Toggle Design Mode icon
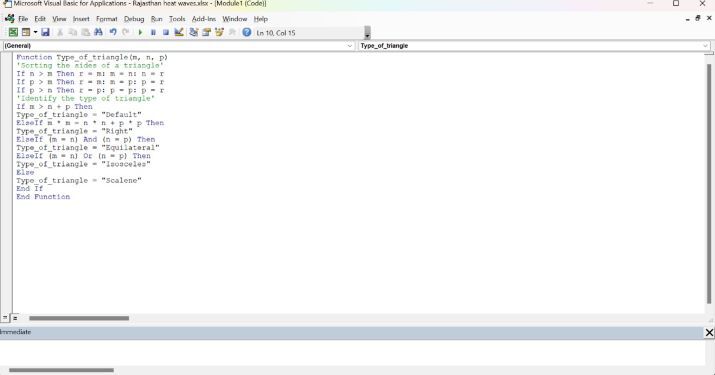715x375 pixels. [x=179, y=32]
